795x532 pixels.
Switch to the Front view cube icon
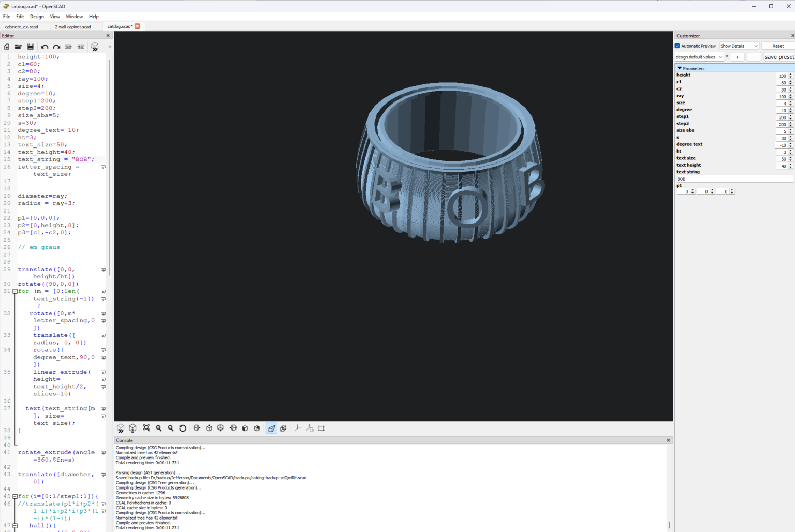(245, 428)
